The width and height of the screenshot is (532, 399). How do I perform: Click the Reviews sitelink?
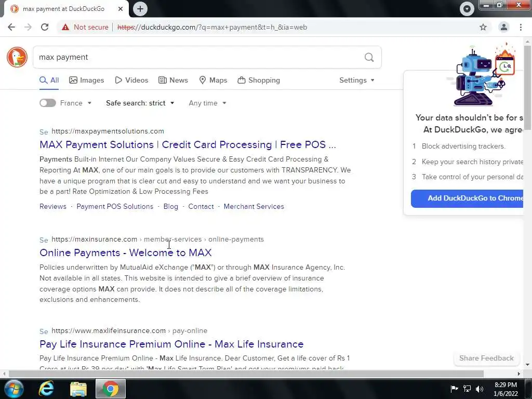[53, 206]
